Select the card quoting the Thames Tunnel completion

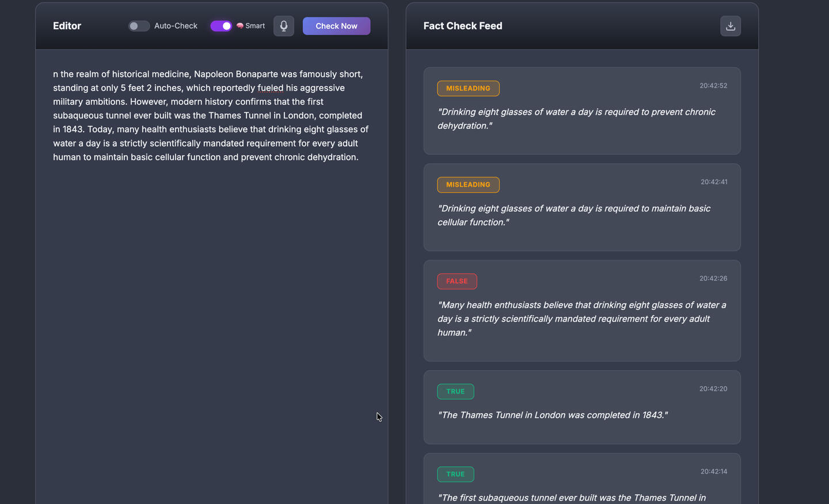point(581,407)
